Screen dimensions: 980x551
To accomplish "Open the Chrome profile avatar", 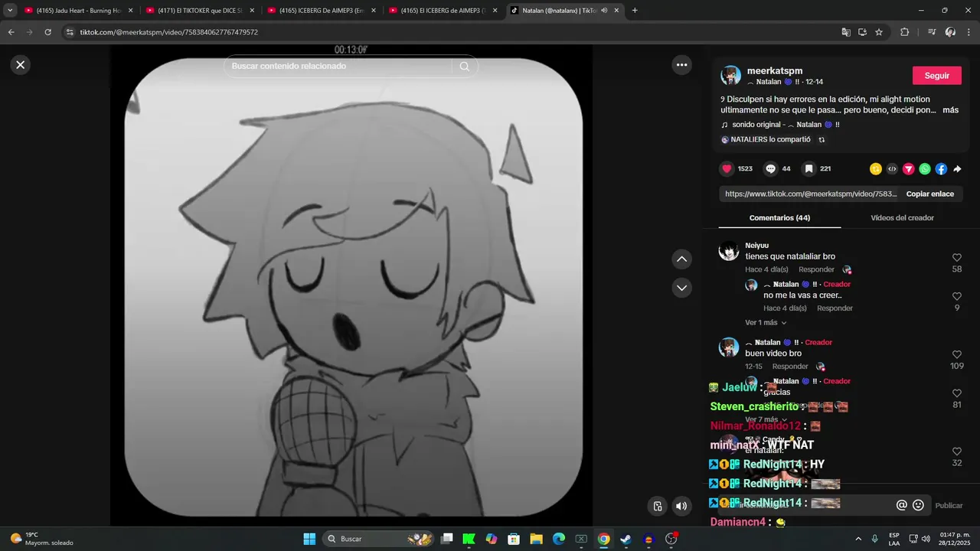I will pyautogui.click(x=950, y=32).
